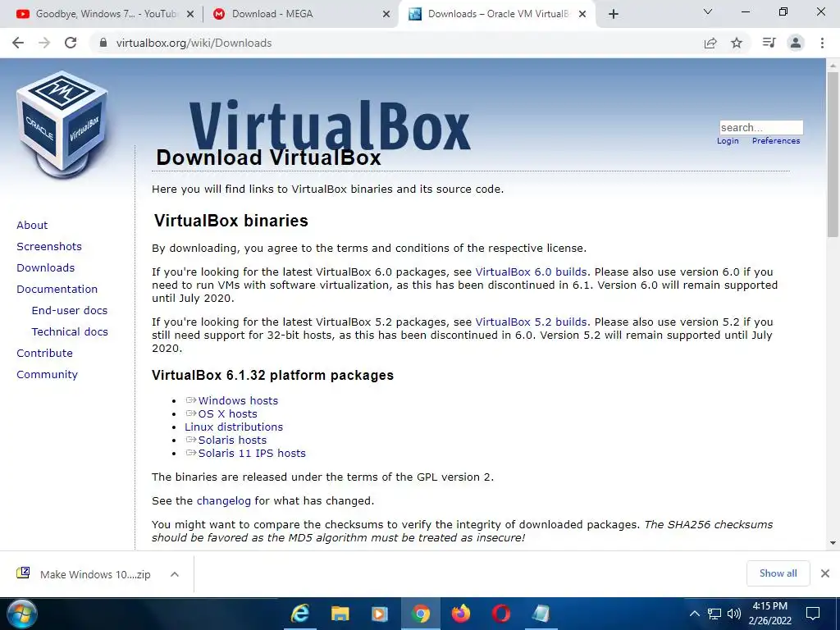This screenshot has height=630, width=840.
Task: Open Community in the sidebar
Action: 47,374
